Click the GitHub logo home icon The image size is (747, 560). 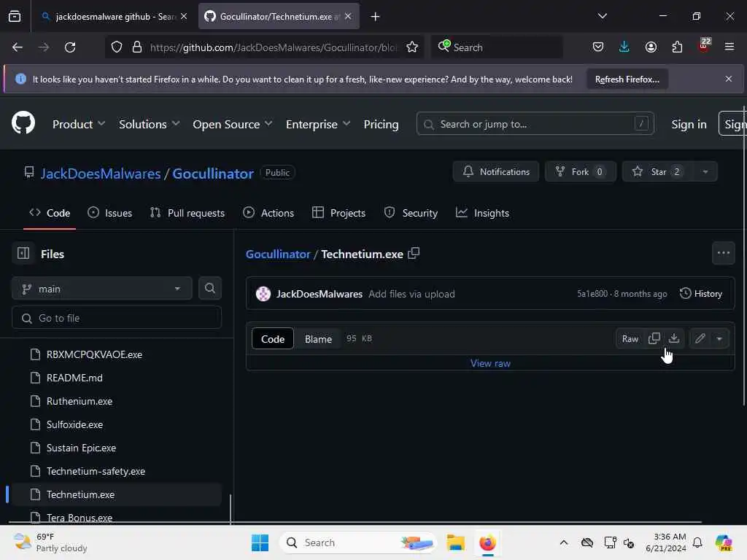click(x=23, y=123)
